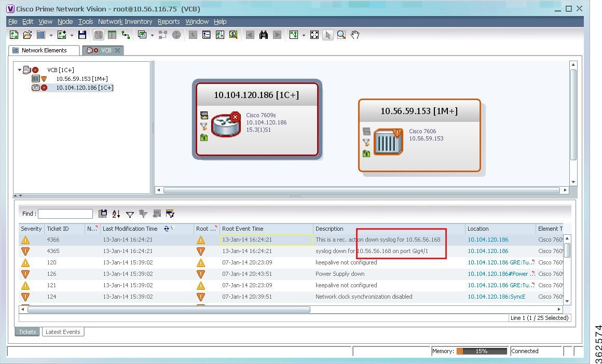602x364 pixels.
Task: Switch to the Latest Events tab
Action: 63,331
